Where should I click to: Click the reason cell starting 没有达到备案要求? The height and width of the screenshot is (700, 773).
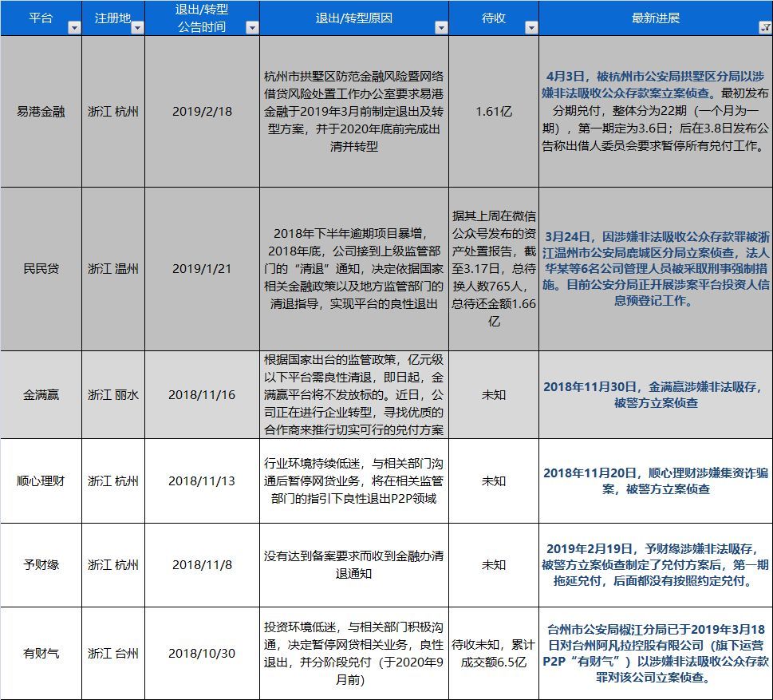(354, 565)
